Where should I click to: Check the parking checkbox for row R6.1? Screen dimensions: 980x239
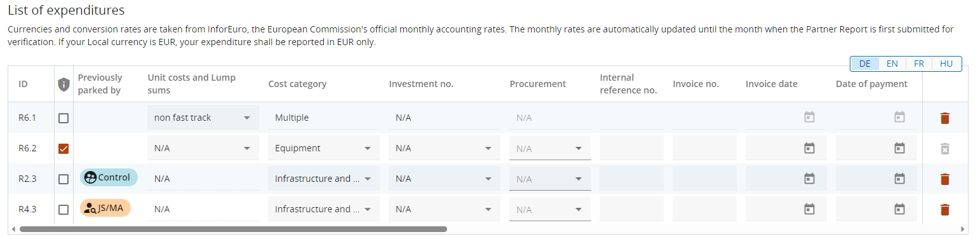[x=64, y=118]
